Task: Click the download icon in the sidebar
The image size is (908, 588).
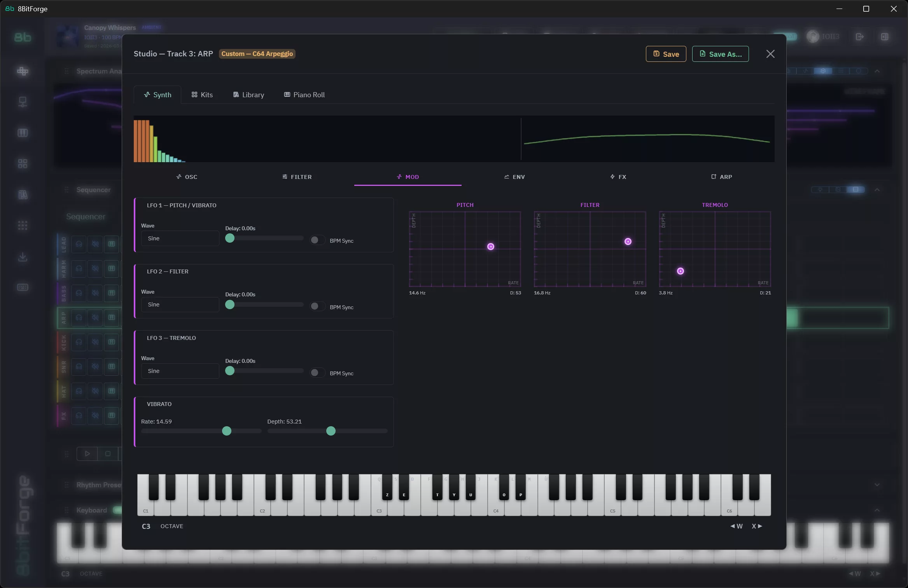Action: coord(23,257)
